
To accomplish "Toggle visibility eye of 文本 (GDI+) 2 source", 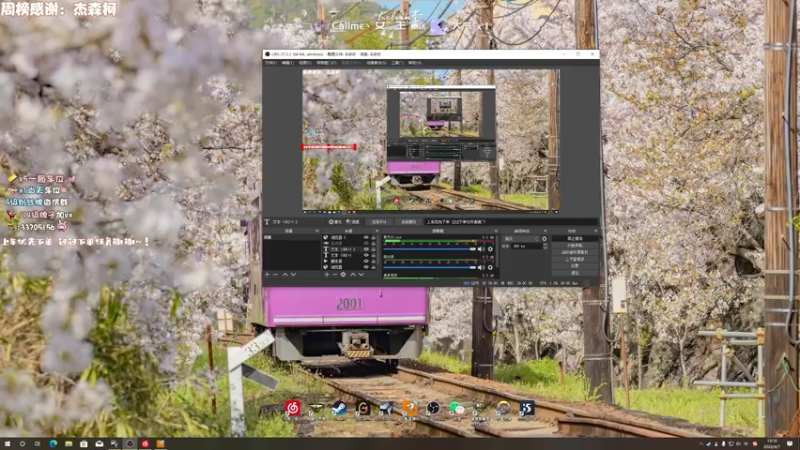I will (x=366, y=249).
